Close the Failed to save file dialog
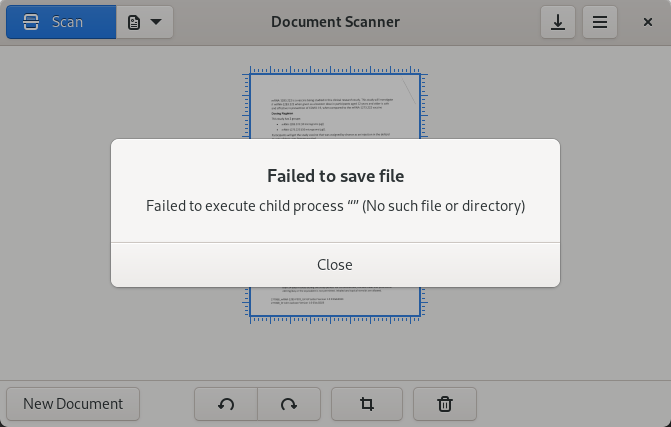The image size is (671, 427). pyautogui.click(x=335, y=265)
